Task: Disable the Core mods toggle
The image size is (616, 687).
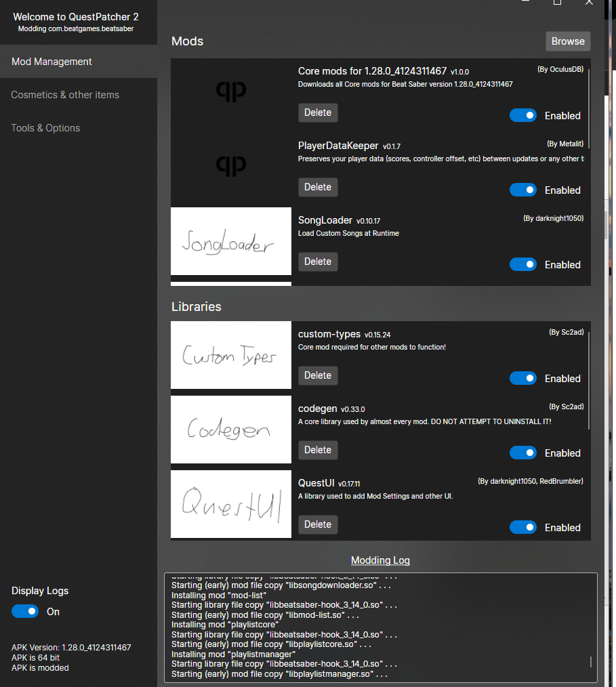Action: point(522,115)
